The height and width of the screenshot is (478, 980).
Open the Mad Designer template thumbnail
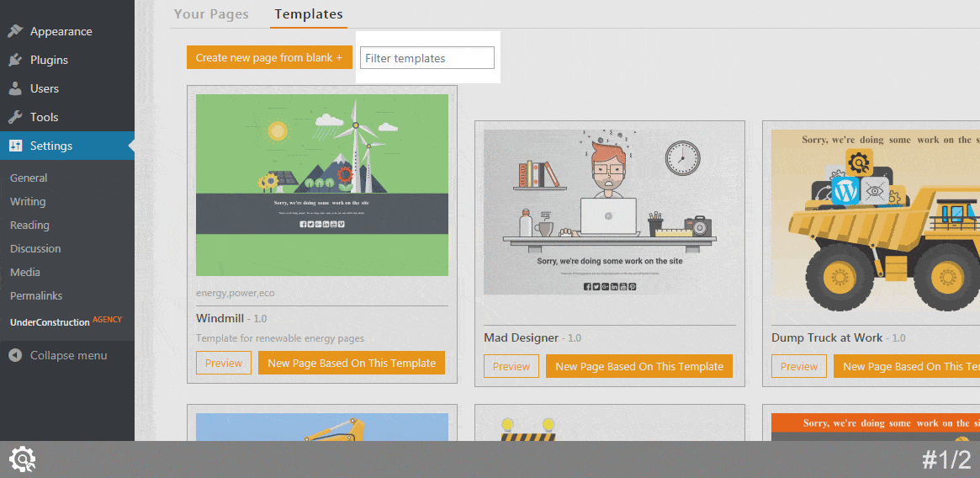[610, 212]
